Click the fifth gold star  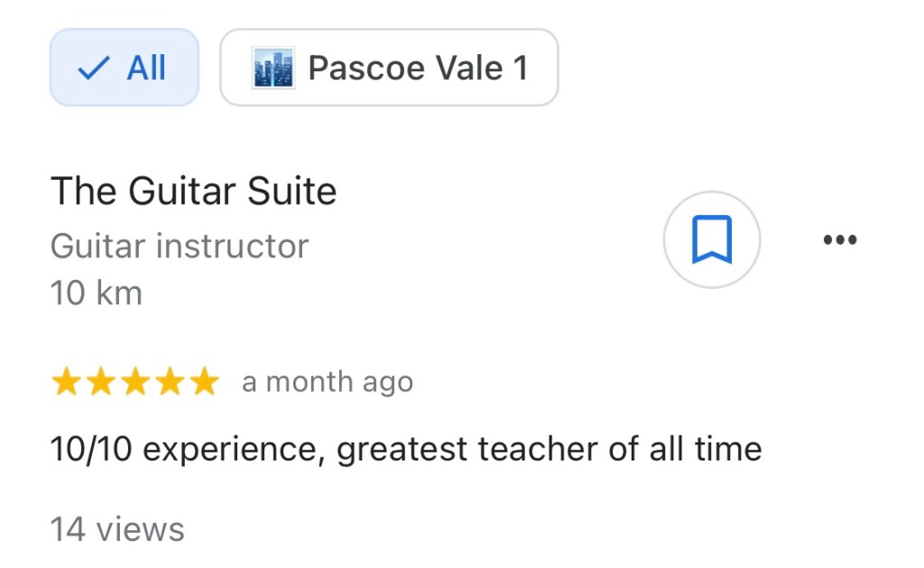(x=204, y=382)
